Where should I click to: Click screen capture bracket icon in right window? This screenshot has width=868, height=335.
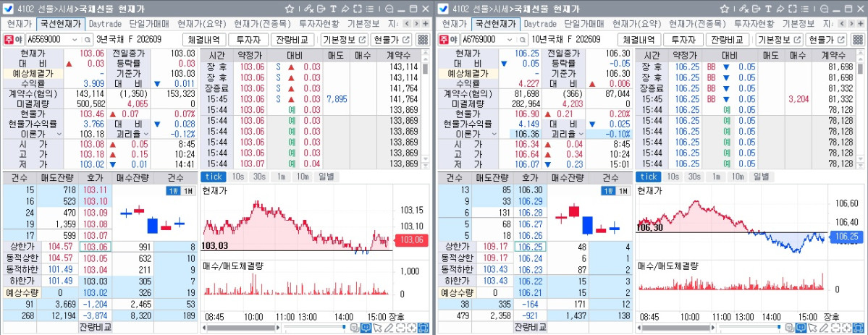pos(793,9)
